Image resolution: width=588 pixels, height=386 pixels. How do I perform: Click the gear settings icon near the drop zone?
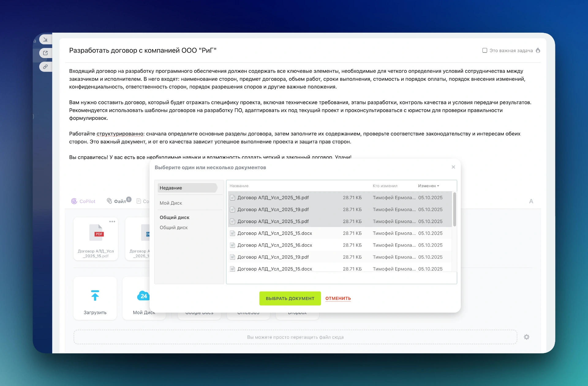526,337
